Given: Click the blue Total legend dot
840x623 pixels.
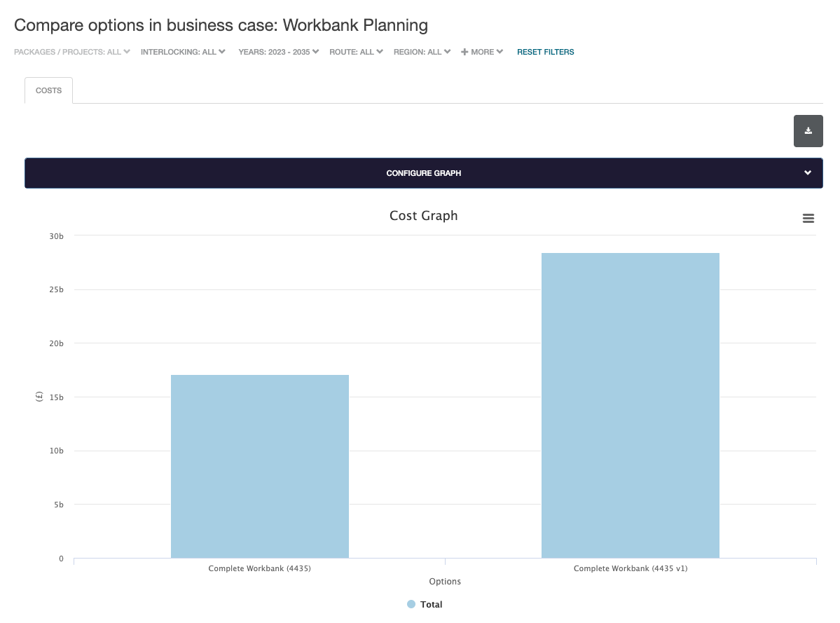Looking at the screenshot, I should pyautogui.click(x=411, y=604).
